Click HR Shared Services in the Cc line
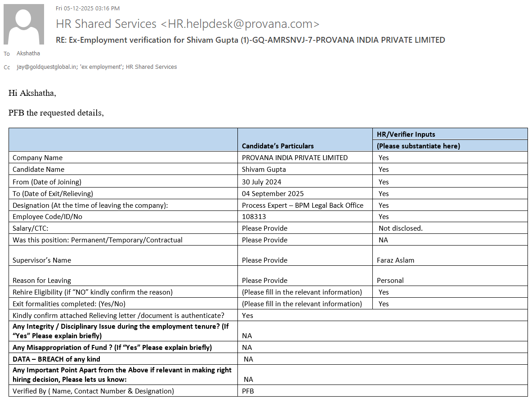Viewport: 532px width, 398px height. pos(152,67)
